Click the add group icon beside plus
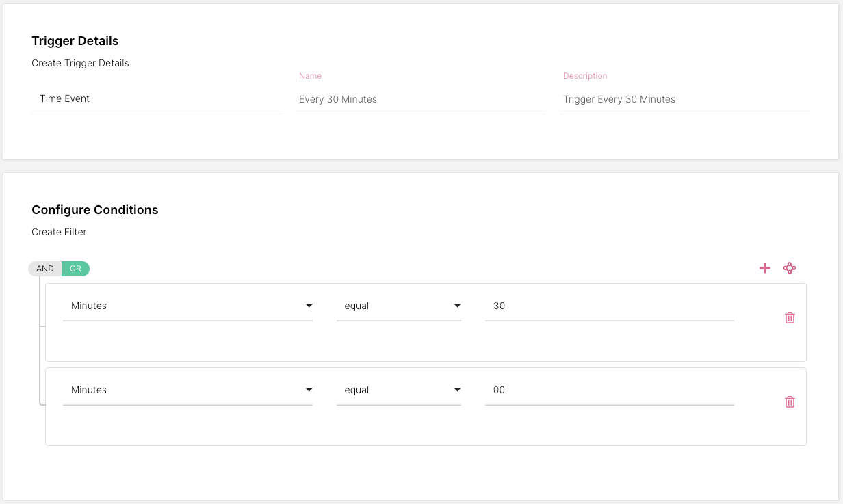 pos(790,268)
